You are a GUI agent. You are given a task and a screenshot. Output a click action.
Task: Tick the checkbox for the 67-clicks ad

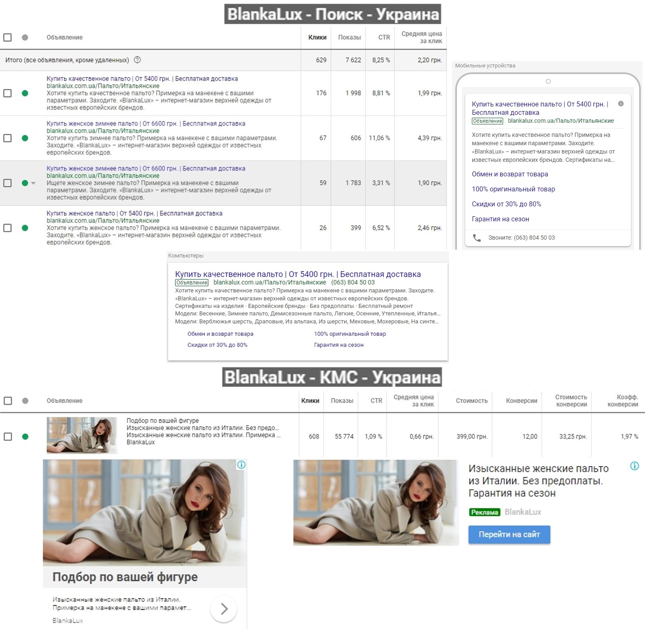[x=7, y=138]
